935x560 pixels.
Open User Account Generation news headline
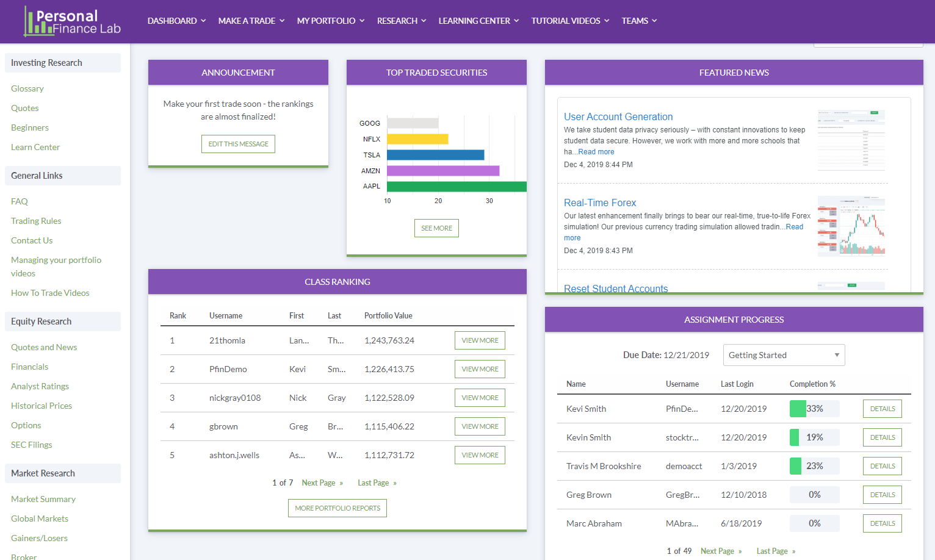point(618,117)
